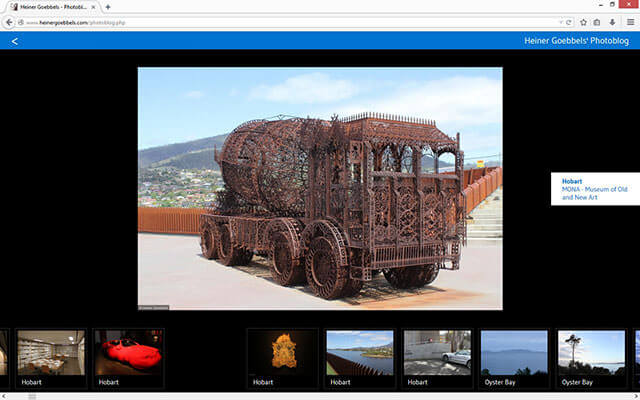640x400 pixels.
Task: Click the site identity icon in address bar
Action: point(21,22)
